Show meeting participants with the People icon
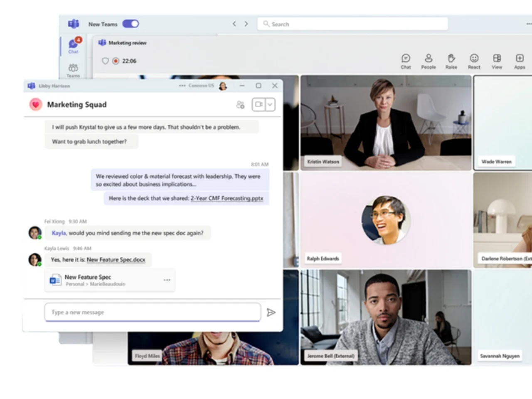Screen dimensions: 532x399 coord(428,61)
